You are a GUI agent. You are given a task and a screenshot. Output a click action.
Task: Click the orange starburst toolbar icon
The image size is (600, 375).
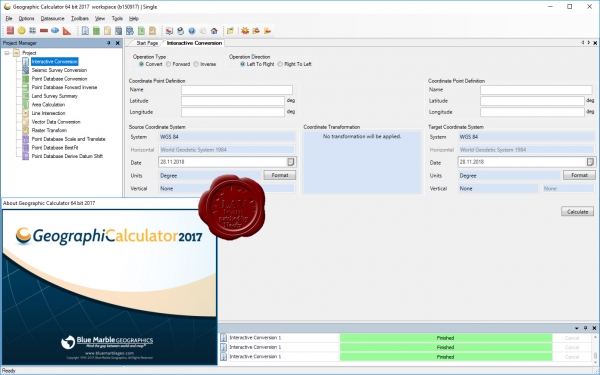245,31
